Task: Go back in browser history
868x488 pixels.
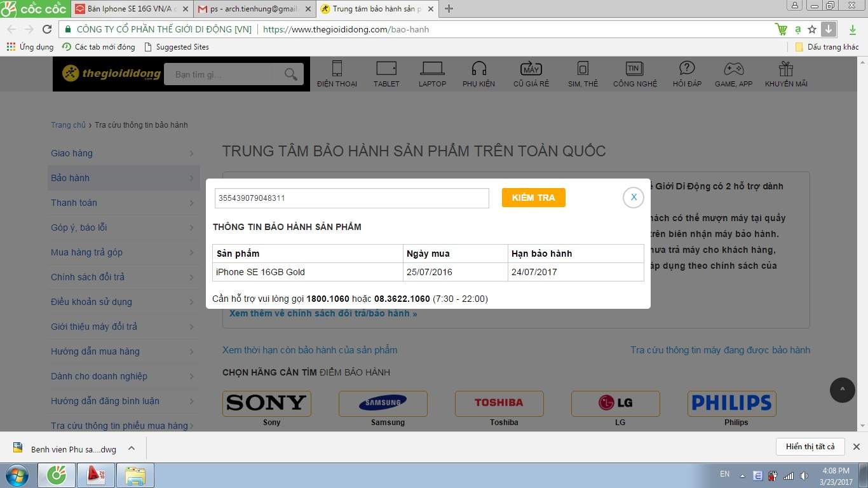Action: click(11, 29)
